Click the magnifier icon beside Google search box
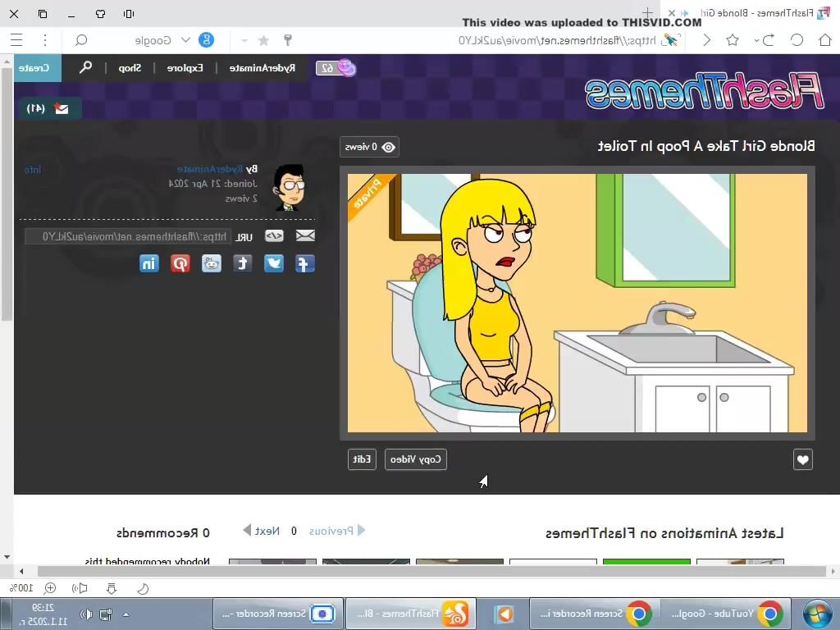The height and width of the screenshot is (630, 840). [x=81, y=40]
